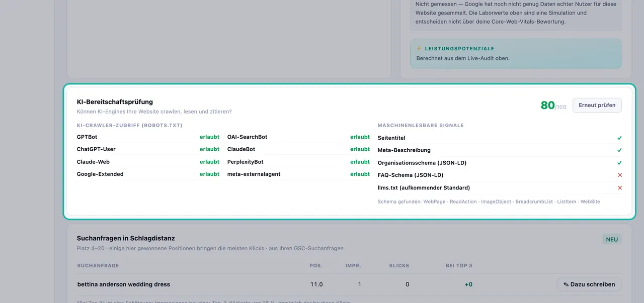Click the Suchanfragen in Schlagdistanz heading
Viewport: 644px width, 303px height.
126,238
